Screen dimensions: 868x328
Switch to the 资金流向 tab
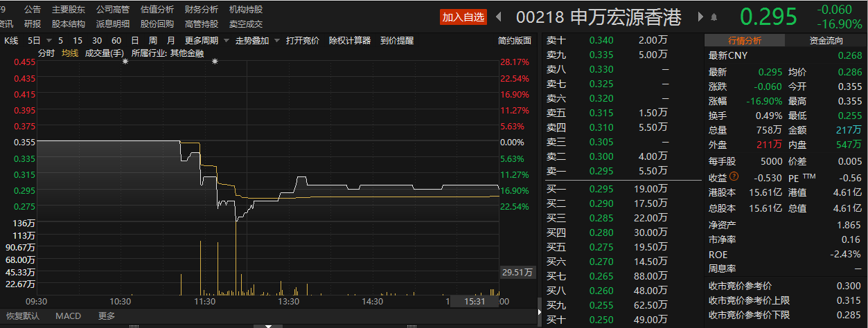click(x=826, y=41)
